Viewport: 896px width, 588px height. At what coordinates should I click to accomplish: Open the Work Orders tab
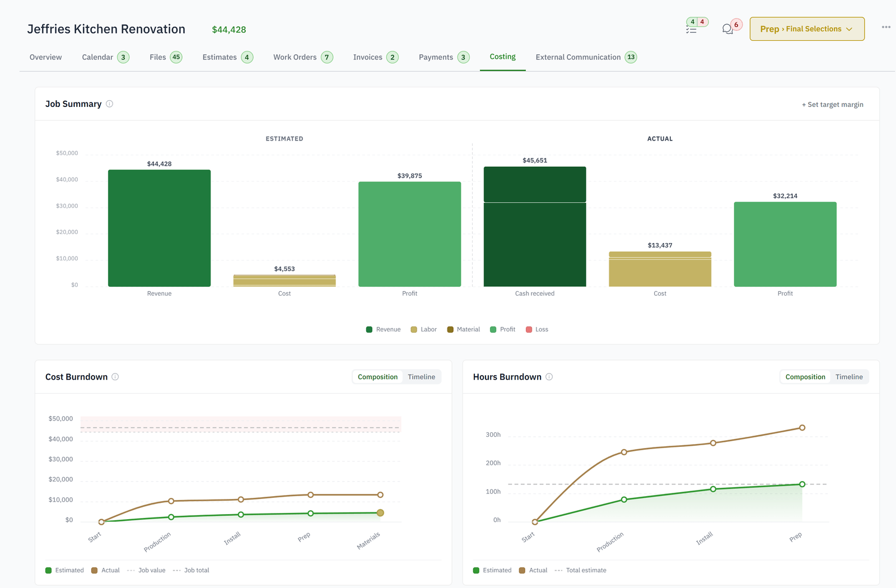coord(303,57)
